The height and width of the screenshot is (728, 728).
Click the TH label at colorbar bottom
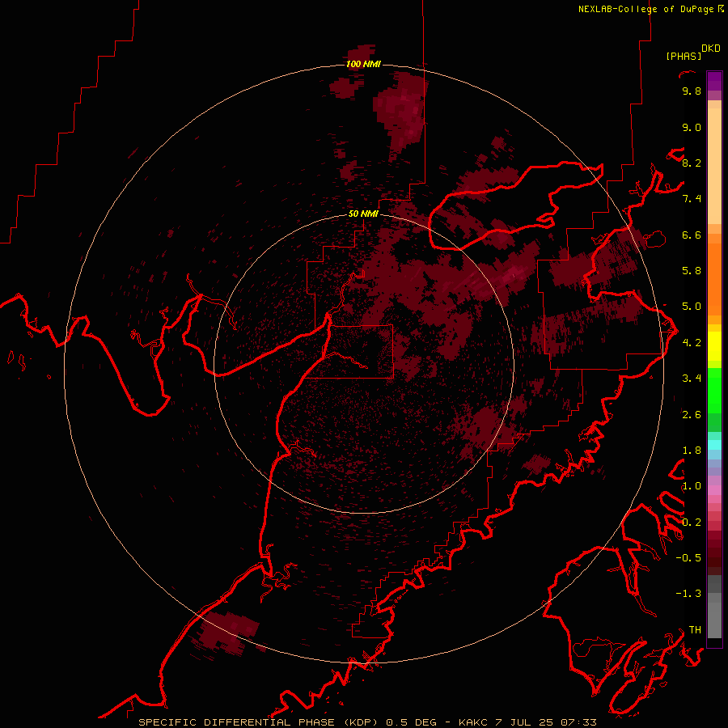695,630
